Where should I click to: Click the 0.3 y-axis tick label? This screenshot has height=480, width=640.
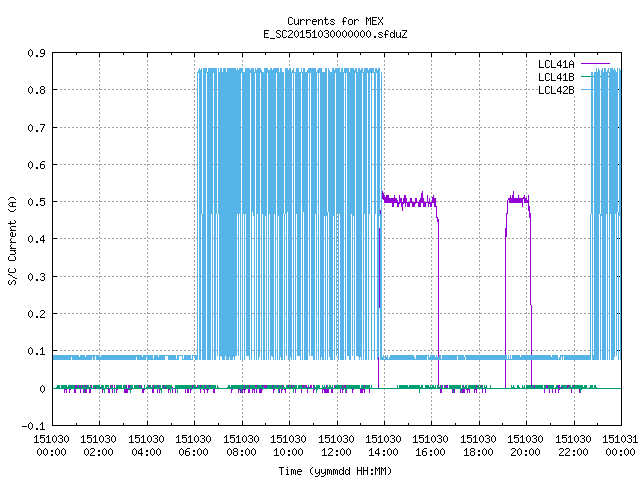pyautogui.click(x=36, y=277)
